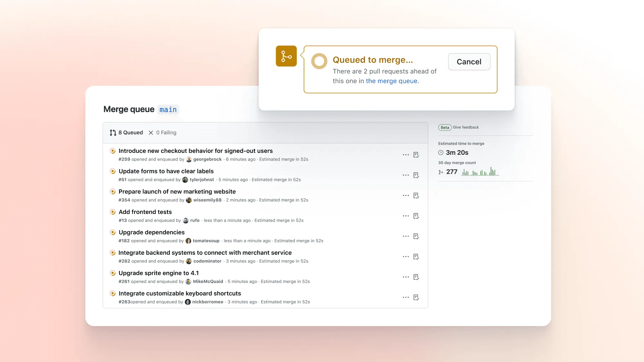
Task: Switch to the 8 Queued filter
Action: coord(131,132)
